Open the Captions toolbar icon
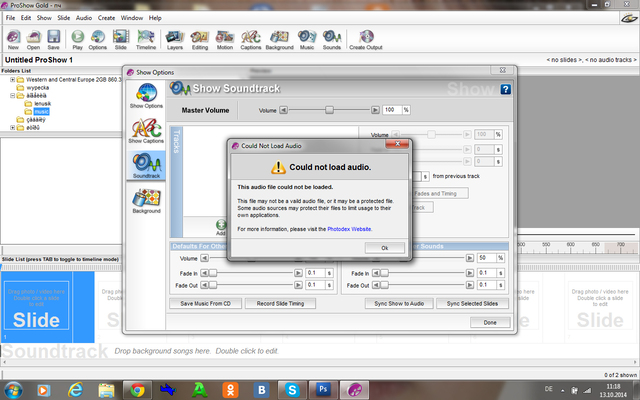This screenshot has width=640, height=400. (x=251, y=40)
